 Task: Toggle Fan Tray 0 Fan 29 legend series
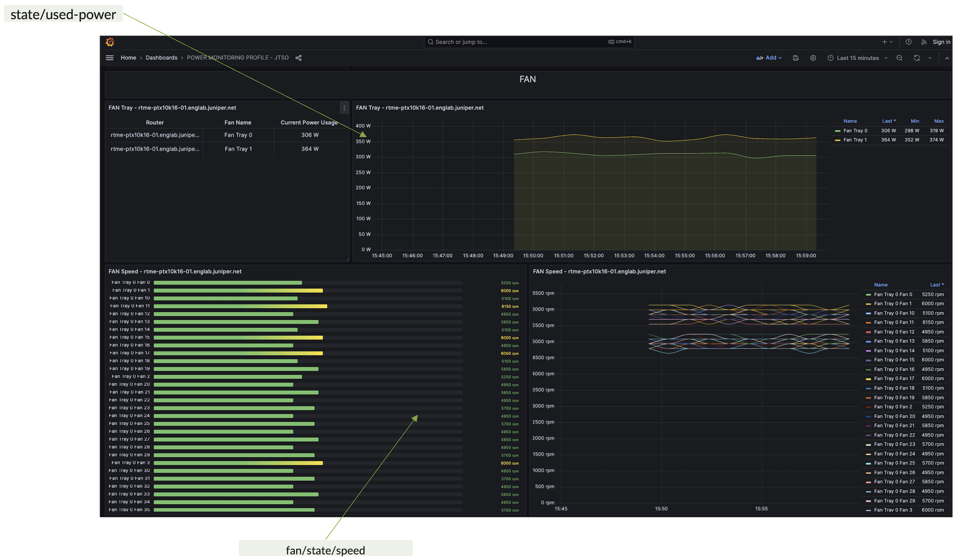(894, 501)
